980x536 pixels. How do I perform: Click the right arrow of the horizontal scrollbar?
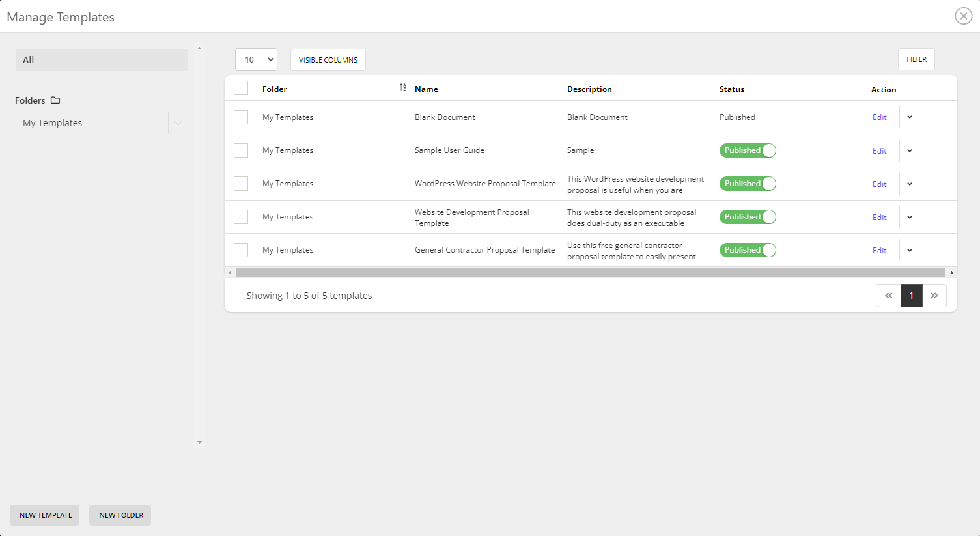pyautogui.click(x=952, y=272)
